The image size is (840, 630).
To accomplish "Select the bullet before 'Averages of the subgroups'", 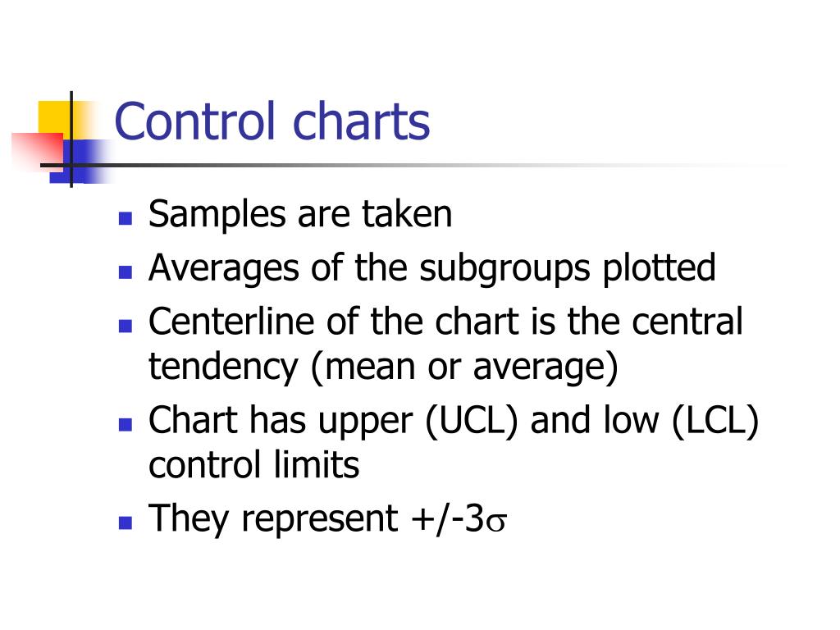I will point(126,272).
